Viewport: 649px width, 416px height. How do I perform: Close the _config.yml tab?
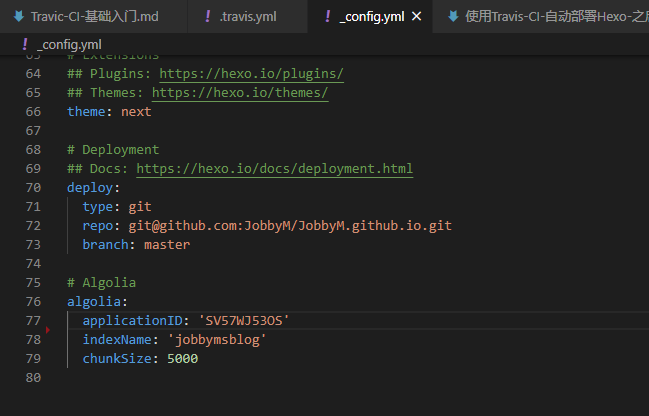[417, 17]
